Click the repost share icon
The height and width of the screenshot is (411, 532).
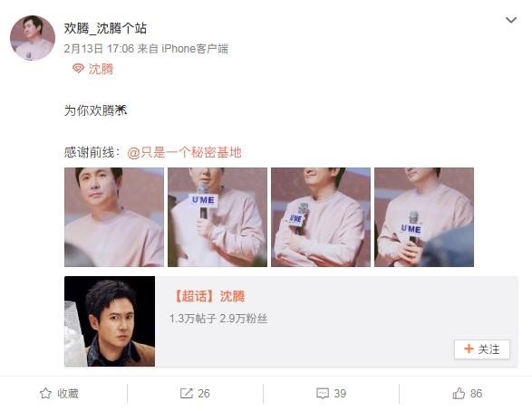pyautogui.click(x=187, y=394)
